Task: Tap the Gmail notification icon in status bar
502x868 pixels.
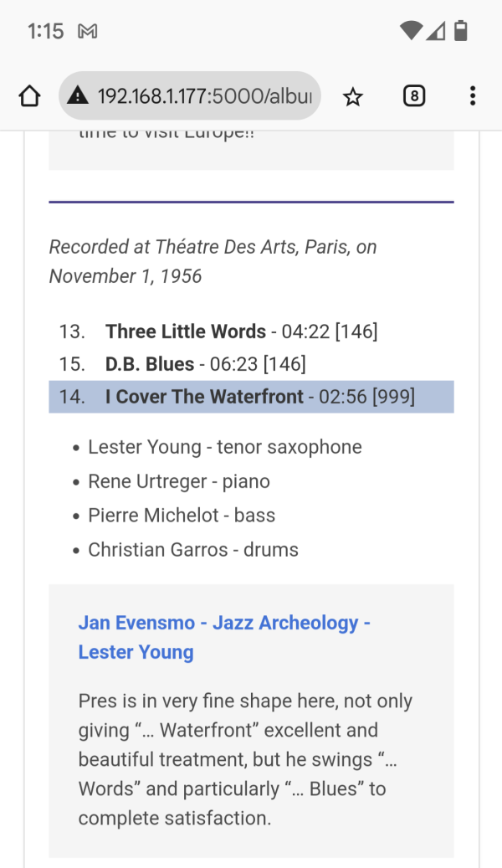Action: click(x=88, y=32)
